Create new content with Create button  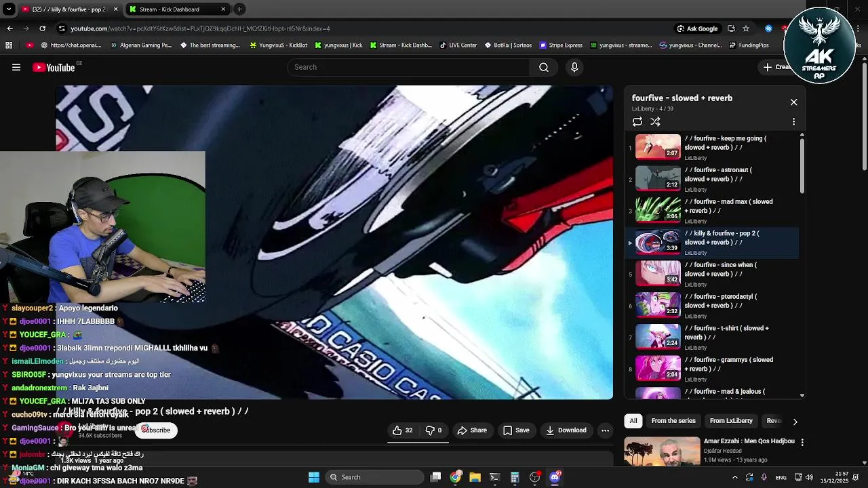(x=778, y=67)
